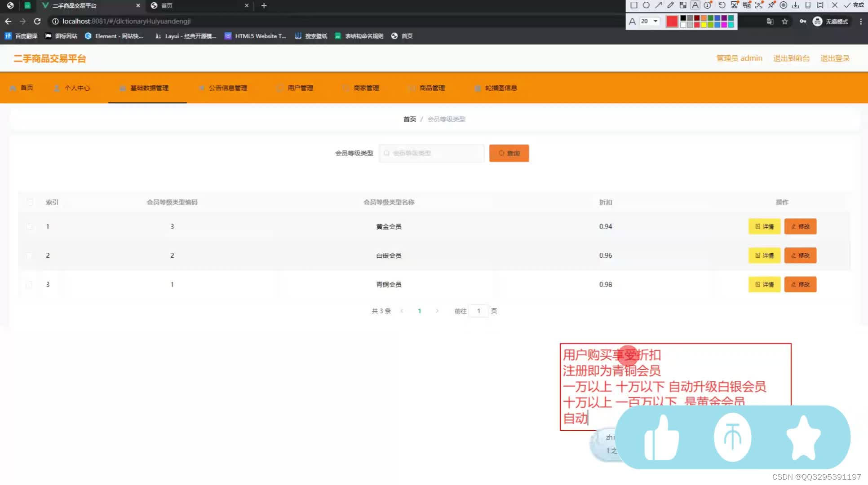Check the 青铜会员 row checkbox
The image size is (868, 485).
tap(30, 285)
